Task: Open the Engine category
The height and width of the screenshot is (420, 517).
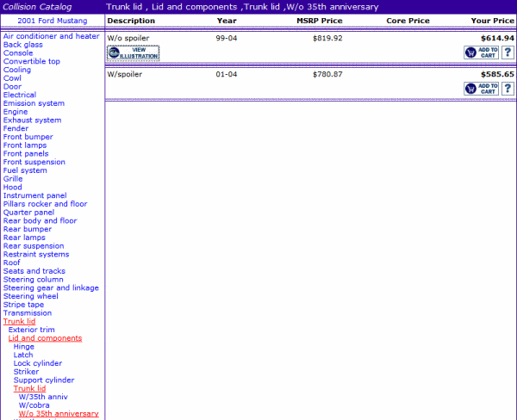Action: tap(16, 112)
